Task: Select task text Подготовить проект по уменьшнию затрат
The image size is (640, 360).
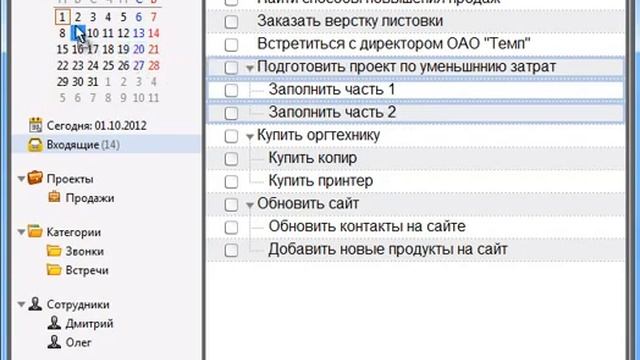Action: [407, 67]
